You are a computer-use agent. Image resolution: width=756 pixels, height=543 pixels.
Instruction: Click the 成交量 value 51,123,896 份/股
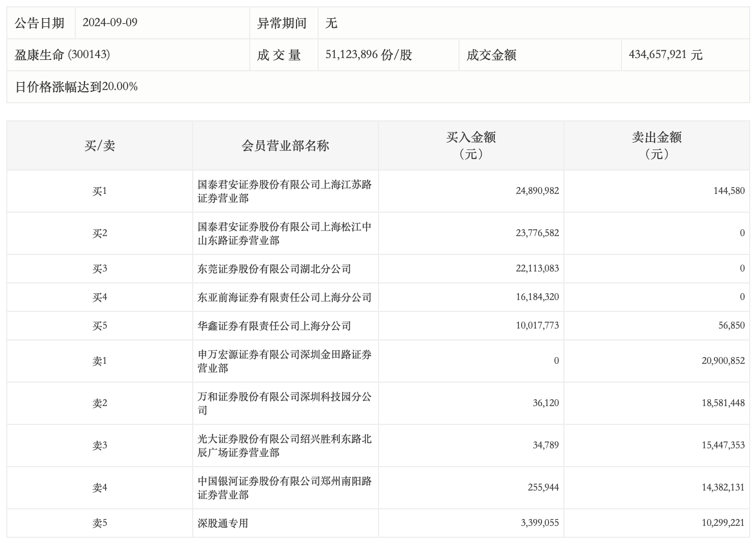click(368, 55)
